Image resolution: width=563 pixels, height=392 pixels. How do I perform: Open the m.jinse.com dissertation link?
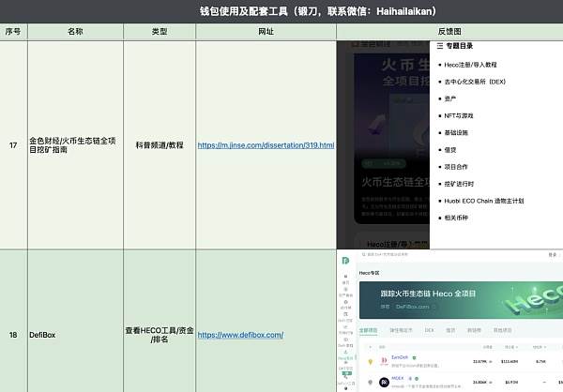266,145
